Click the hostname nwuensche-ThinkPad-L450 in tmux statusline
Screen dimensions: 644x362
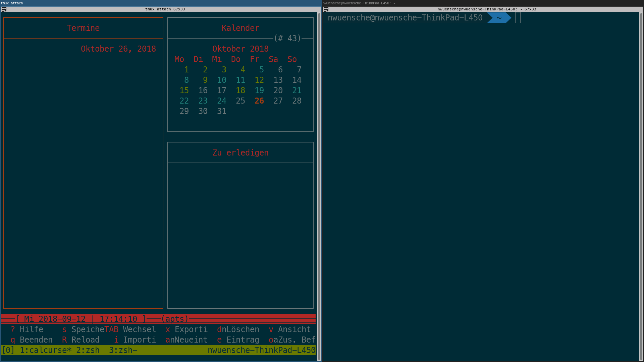pyautogui.click(x=262, y=350)
